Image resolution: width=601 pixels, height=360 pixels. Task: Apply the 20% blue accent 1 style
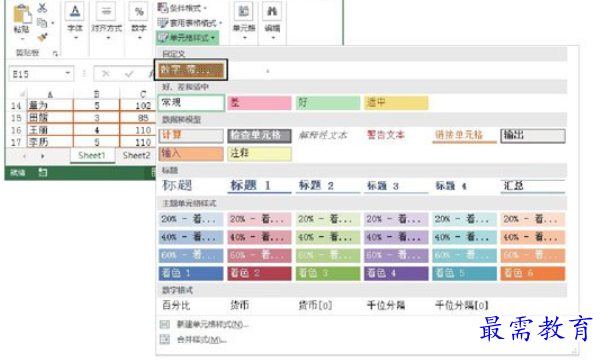pos(191,219)
